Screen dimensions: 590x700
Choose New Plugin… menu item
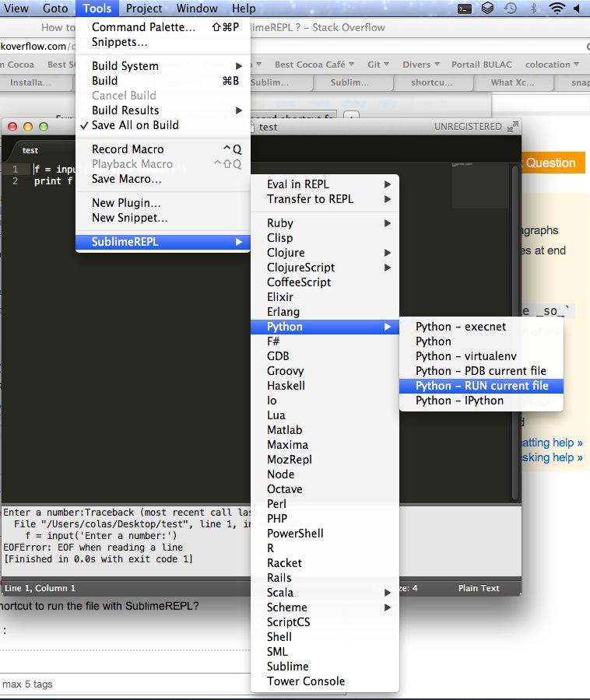pos(163,203)
